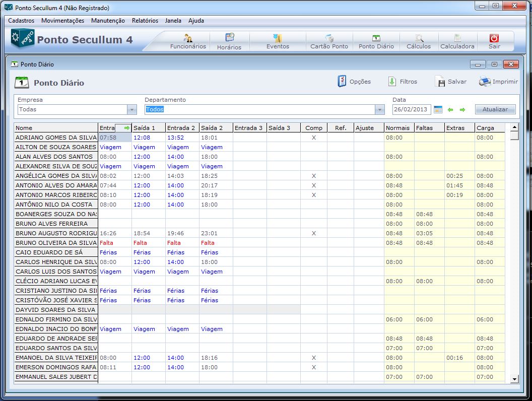Viewport: 532px width, 401px height.
Task: Click the Salvar floppy disk icon
Action: (440, 82)
